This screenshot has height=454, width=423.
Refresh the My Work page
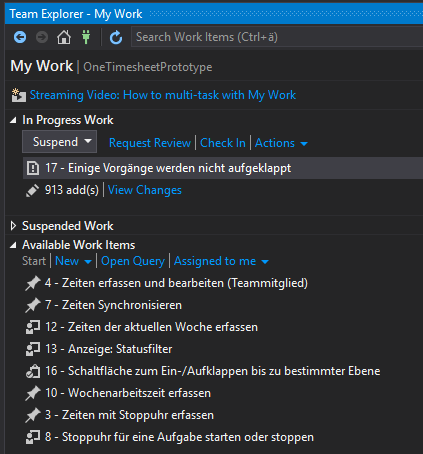116,37
